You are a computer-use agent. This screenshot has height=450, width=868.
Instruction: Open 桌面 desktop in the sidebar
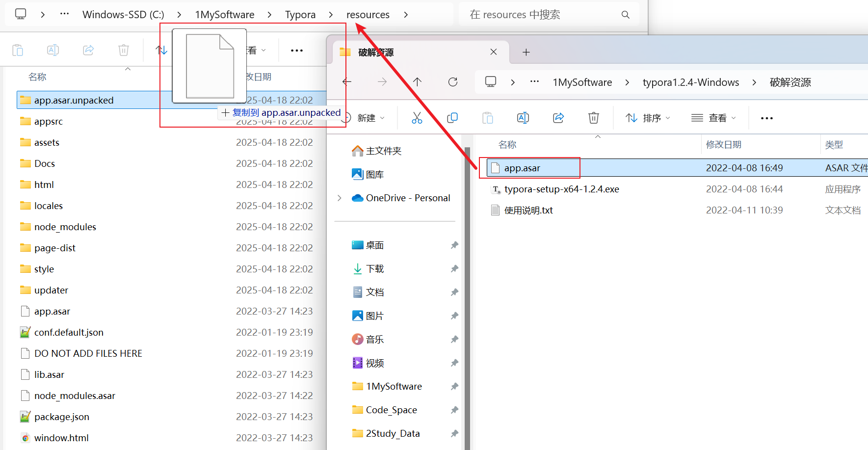click(x=368, y=245)
